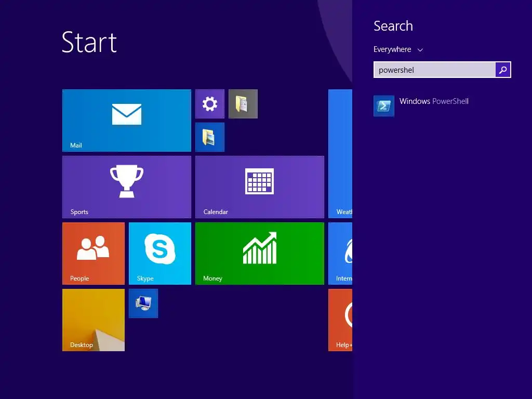Click the Windows PowerShell result icon
The width and height of the screenshot is (532, 399).
tap(384, 106)
